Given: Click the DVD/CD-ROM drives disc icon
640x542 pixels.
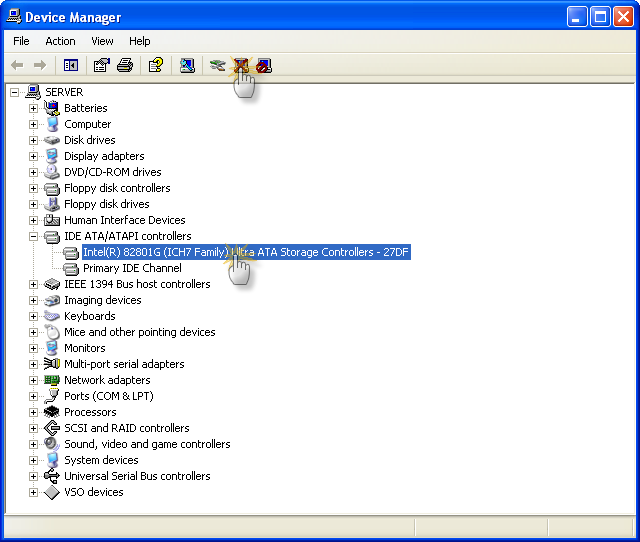Looking at the screenshot, I should [52, 172].
